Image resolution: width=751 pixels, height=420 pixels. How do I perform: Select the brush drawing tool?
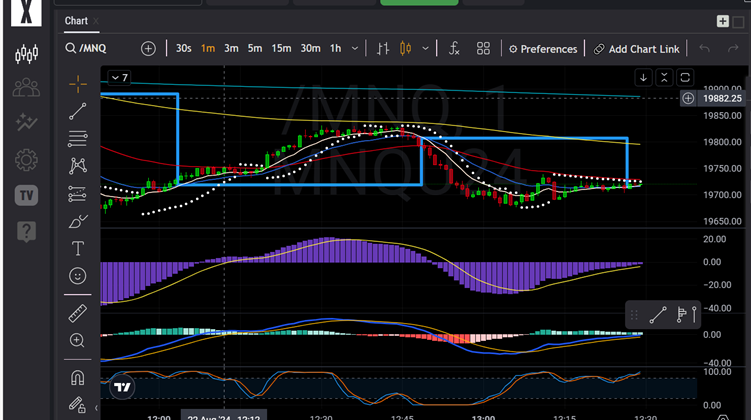coord(78,221)
